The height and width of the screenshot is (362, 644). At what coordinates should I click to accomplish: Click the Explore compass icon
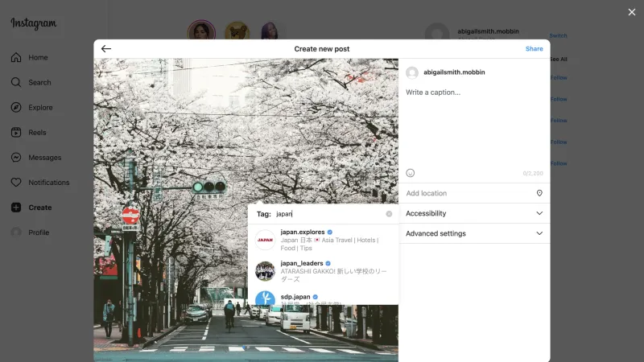[16, 108]
